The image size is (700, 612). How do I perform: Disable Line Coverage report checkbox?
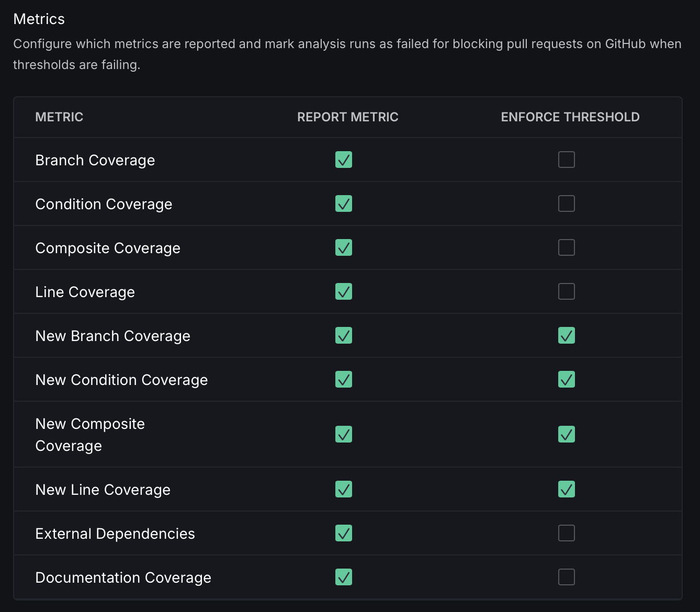point(344,291)
